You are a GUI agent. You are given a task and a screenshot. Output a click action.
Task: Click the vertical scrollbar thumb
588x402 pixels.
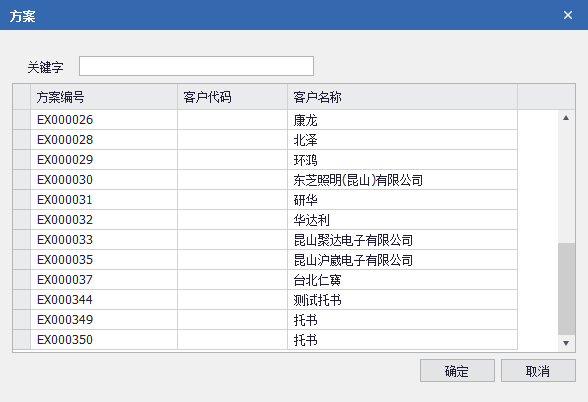click(x=566, y=289)
